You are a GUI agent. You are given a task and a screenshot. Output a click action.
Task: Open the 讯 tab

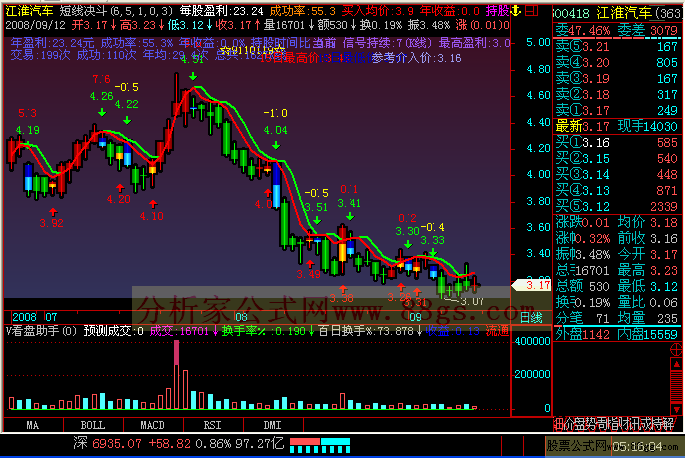pyautogui.click(x=633, y=423)
